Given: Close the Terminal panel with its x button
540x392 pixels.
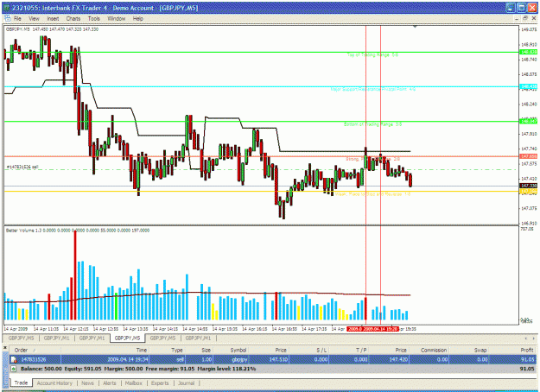Looking at the screenshot, I should 5,348.
